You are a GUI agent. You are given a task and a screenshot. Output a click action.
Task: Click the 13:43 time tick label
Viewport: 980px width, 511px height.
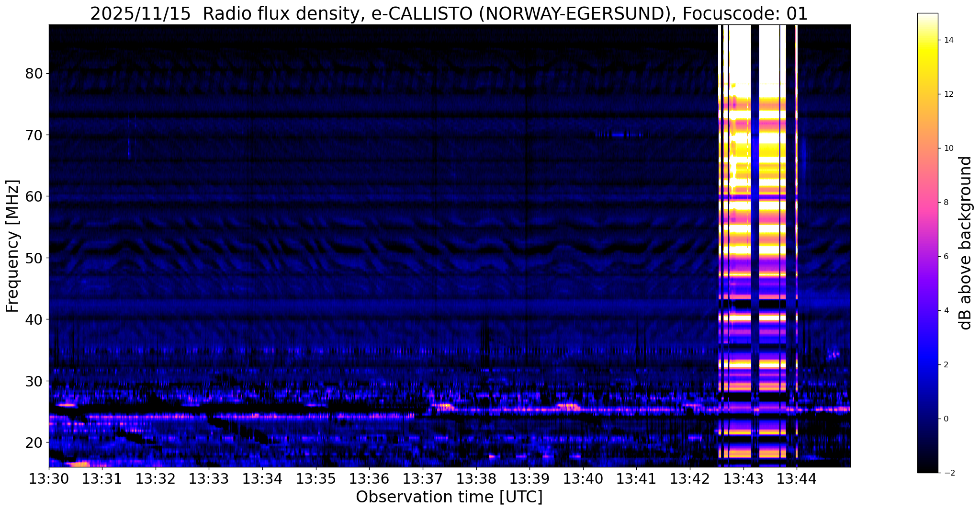click(743, 478)
